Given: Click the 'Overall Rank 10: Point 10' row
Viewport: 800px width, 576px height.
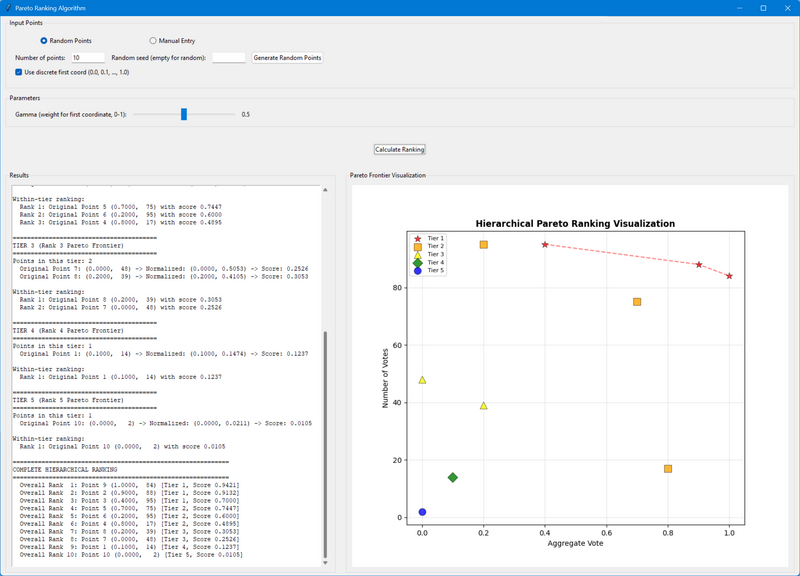Looking at the screenshot, I should [x=131, y=555].
